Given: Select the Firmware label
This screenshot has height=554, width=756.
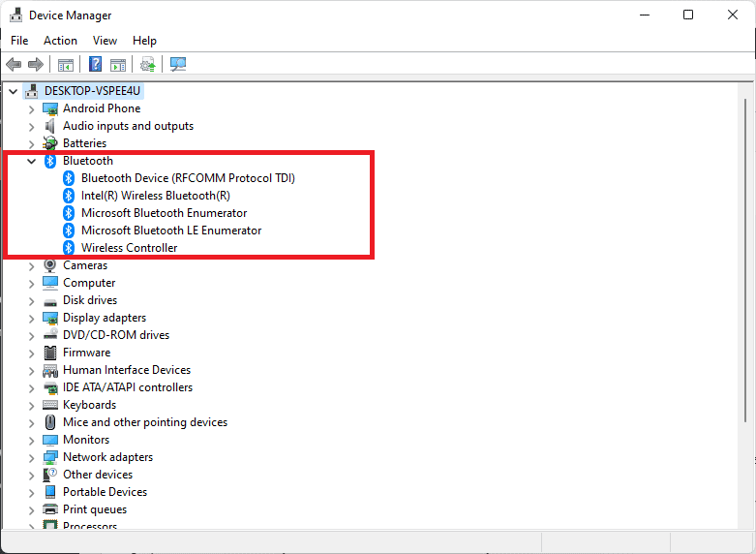Looking at the screenshot, I should [87, 353].
